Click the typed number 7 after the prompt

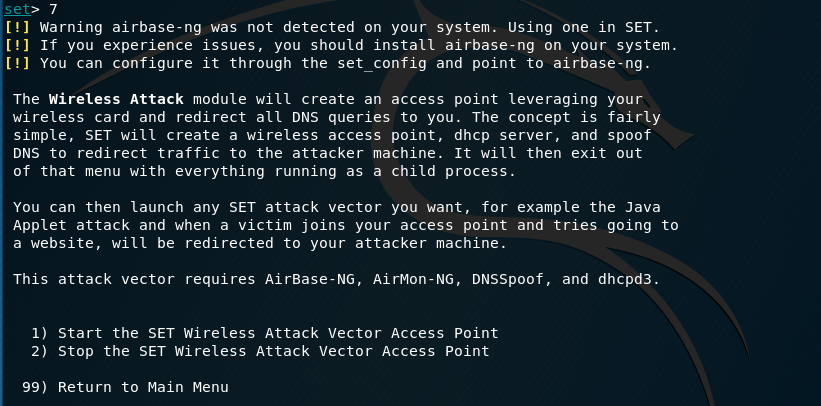(53, 8)
